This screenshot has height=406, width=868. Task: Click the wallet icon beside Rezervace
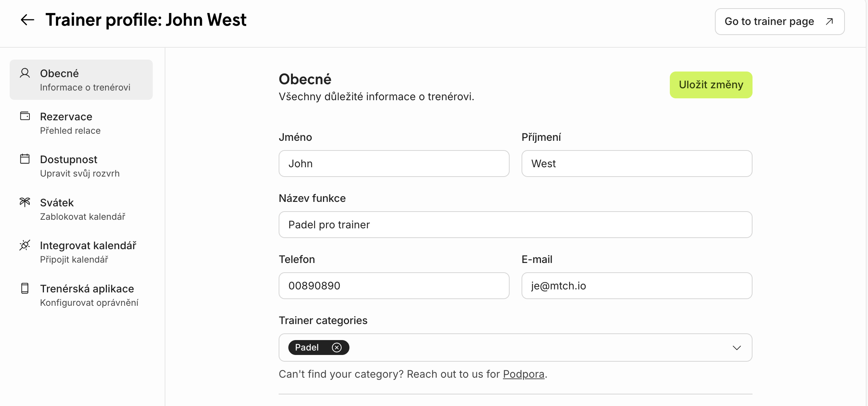tap(25, 116)
